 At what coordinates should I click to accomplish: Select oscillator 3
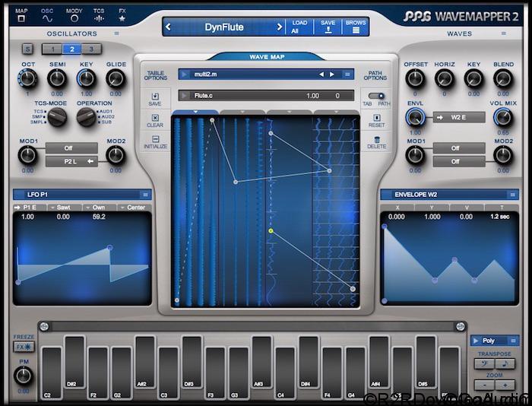[x=91, y=49]
